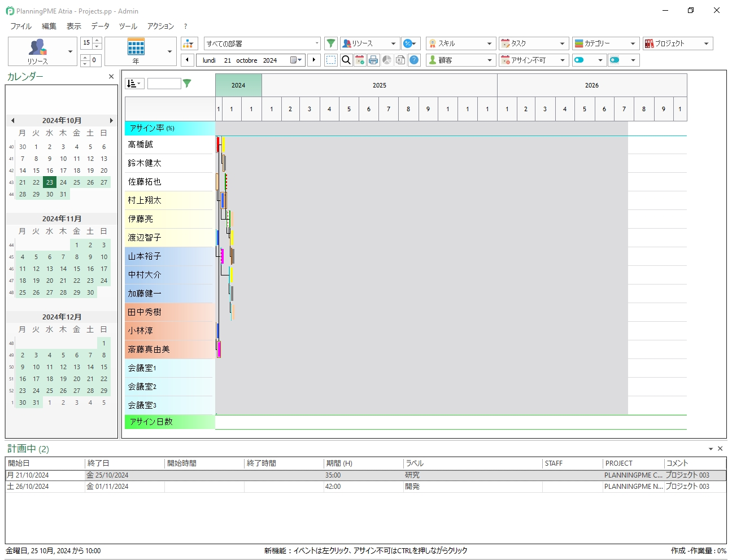Open the アクション menu
This screenshot has width=732, height=560.
(x=161, y=26)
